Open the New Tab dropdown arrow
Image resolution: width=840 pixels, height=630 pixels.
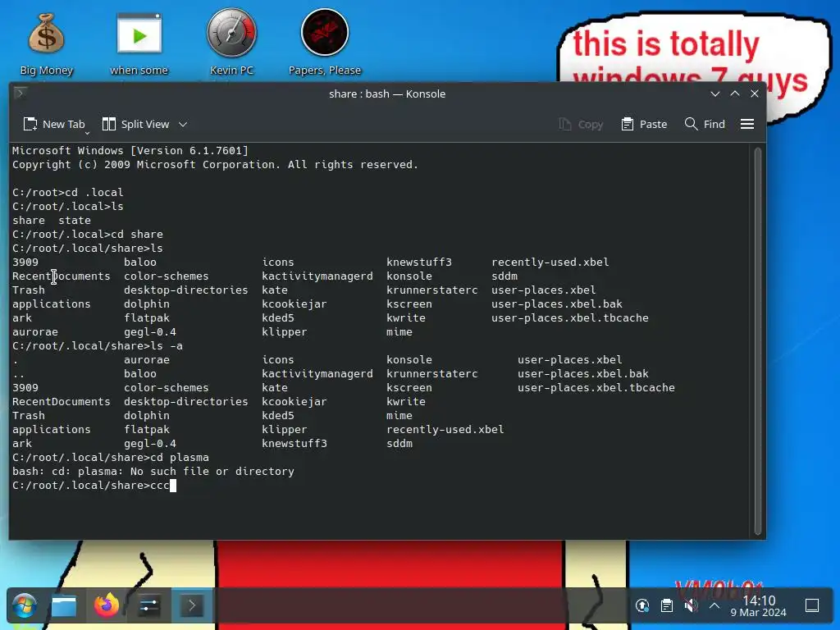(87, 132)
